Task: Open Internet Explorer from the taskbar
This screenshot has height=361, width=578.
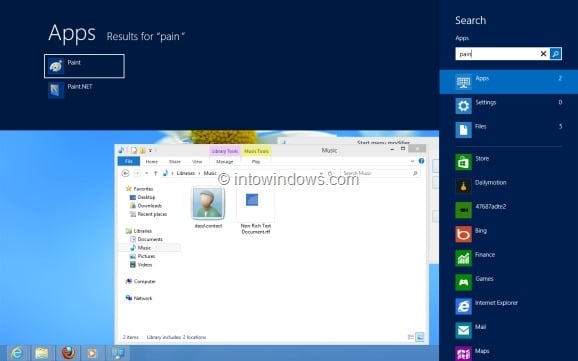Action: (x=17, y=353)
